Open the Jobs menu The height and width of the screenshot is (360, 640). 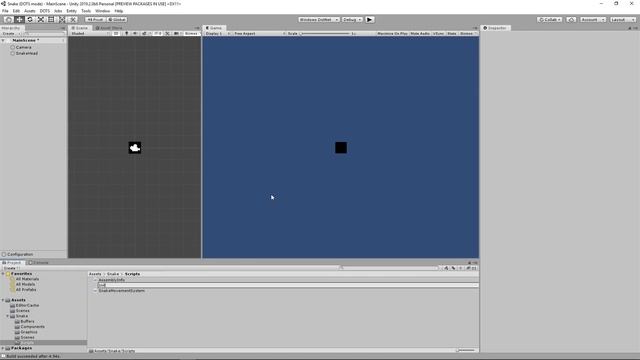tap(58, 11)
